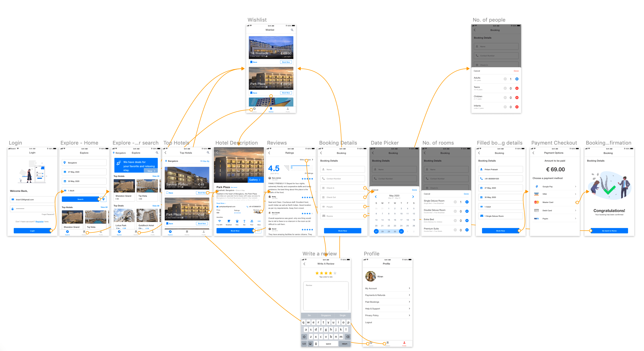Tap the fifth grey rating star

[335, 273]
